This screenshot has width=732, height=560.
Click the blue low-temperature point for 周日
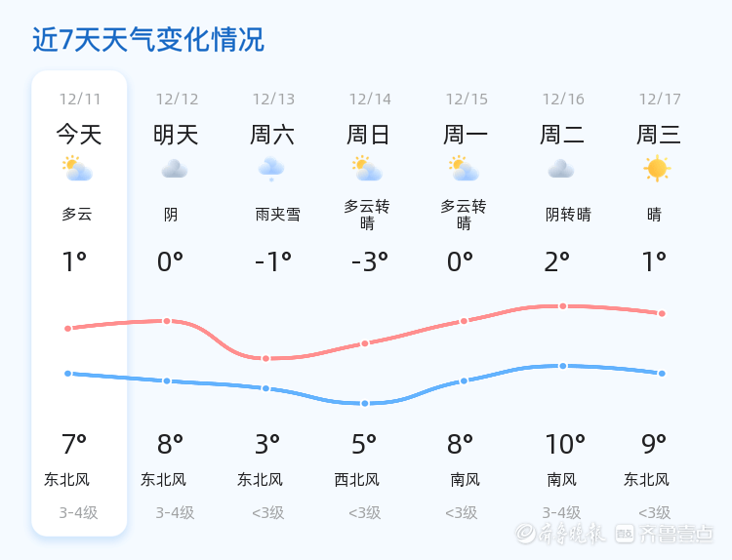point(365,403)
